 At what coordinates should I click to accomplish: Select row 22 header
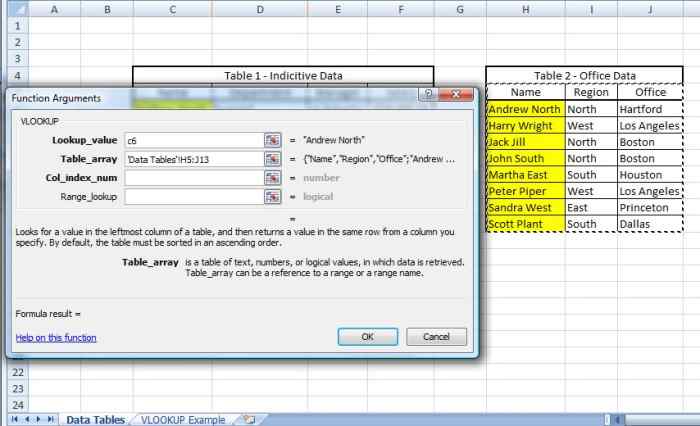[x=18, y=372]
